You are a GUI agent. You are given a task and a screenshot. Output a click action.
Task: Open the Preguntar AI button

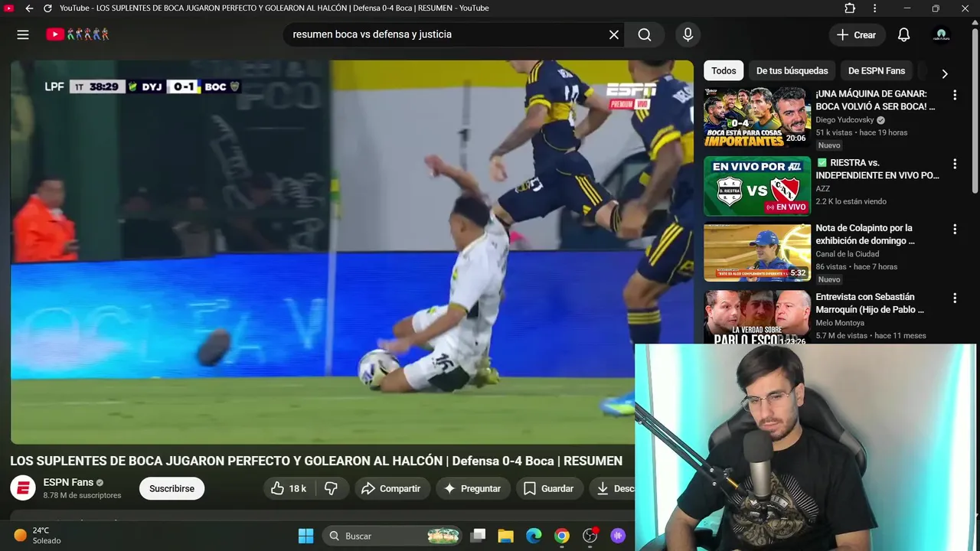tap(472, 488)
